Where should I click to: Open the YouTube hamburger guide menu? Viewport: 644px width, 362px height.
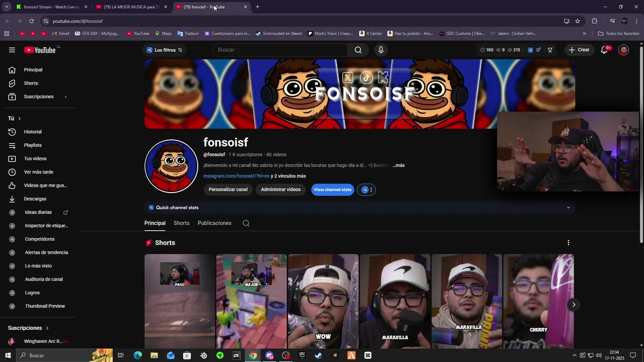pos(12,50)
